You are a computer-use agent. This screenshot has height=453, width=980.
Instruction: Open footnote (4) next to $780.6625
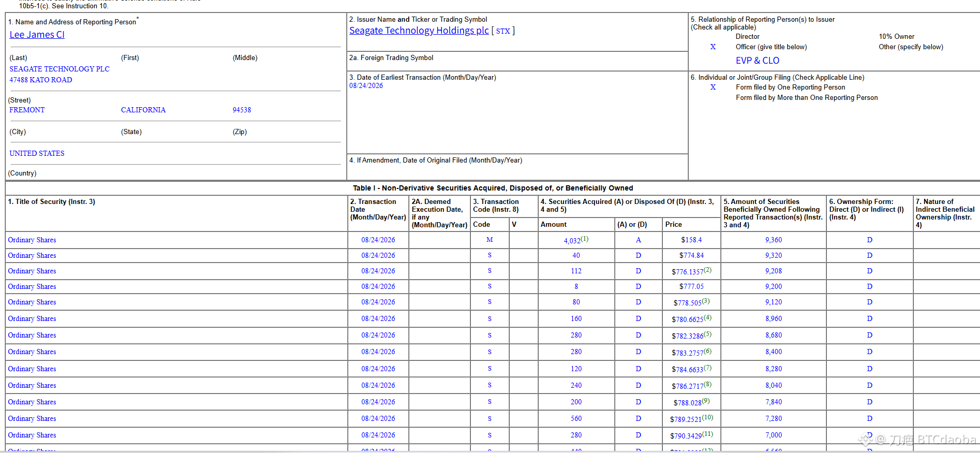tap(708, 317)
